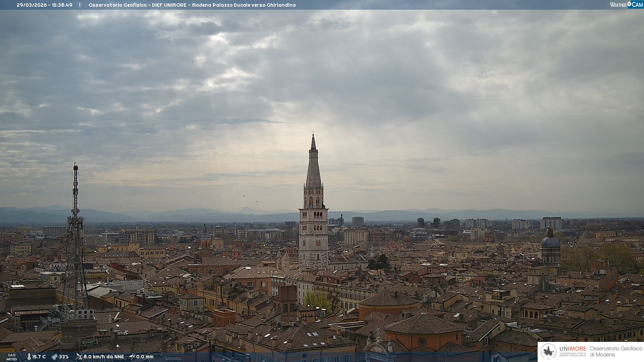Image resolution: width=644 pixels, height=362 pixels.
Task: Click the WeatherCam logo
Action: tap(626, 5)
